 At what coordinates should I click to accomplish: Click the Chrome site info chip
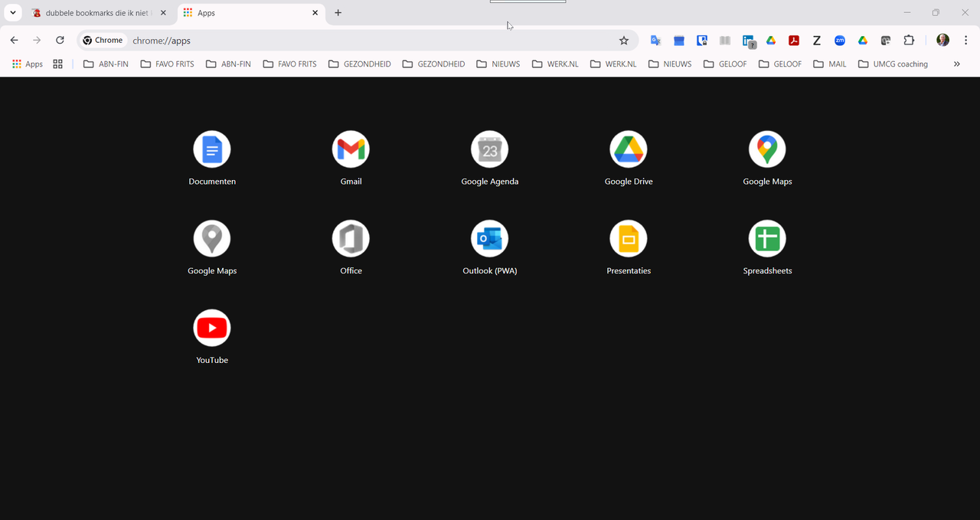tap(103, 41)
